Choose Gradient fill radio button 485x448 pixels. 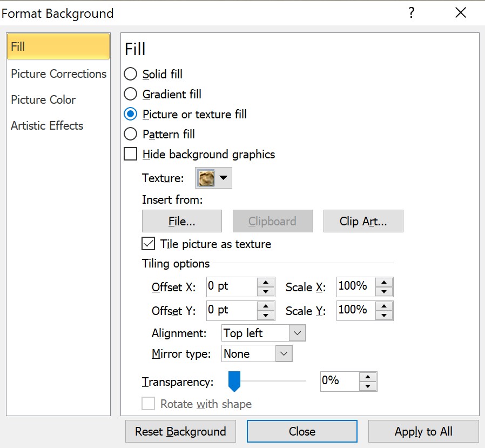[x=131, y=94]
